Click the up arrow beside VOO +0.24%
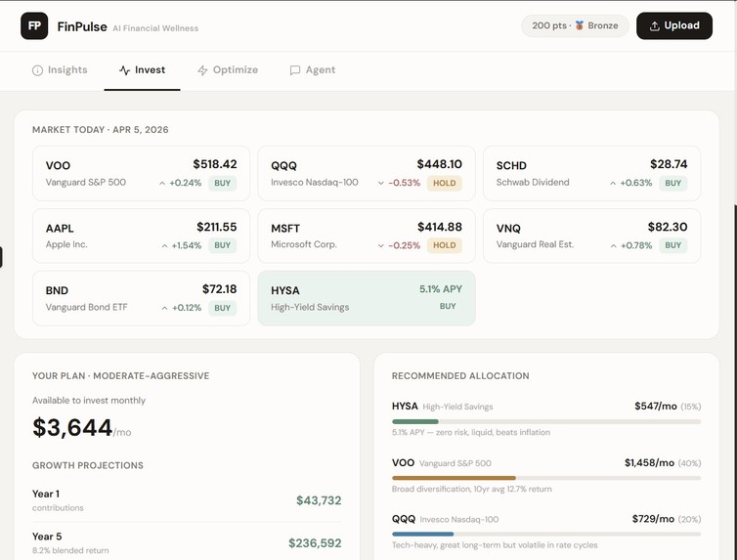Image resolution: width=737 pixels, height=560 pixels. pos(162,183)
